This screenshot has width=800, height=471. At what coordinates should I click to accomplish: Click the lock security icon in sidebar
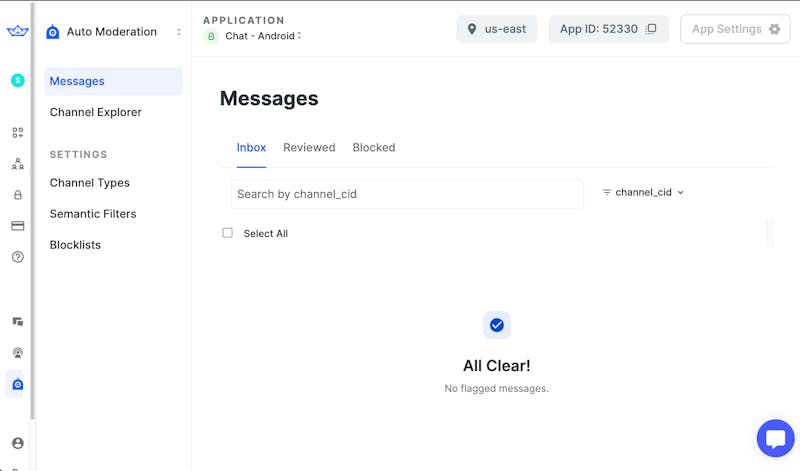pyautogui.click(x=17, y=195)
